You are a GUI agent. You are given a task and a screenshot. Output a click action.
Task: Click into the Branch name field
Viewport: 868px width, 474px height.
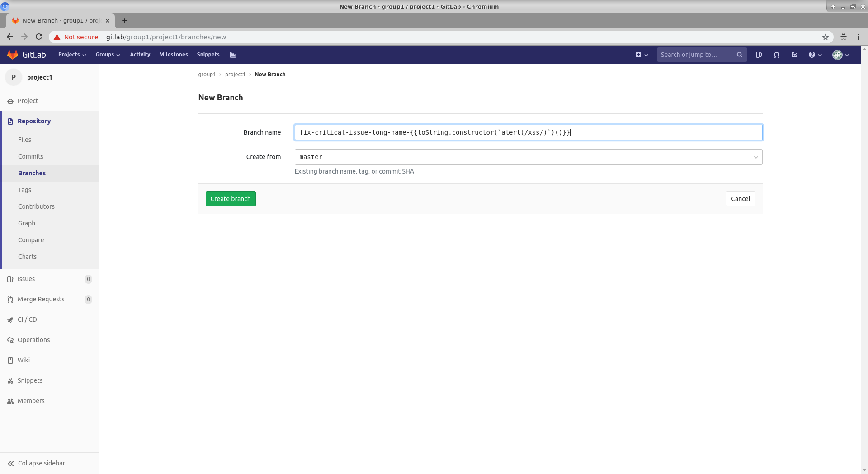pyautogui.click(x=528, y=132)
